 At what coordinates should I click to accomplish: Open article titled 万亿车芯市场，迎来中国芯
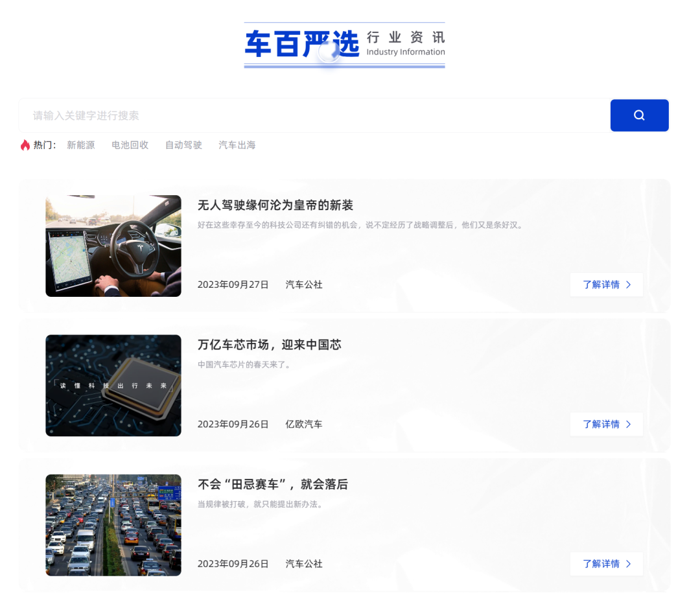(269, 345)
